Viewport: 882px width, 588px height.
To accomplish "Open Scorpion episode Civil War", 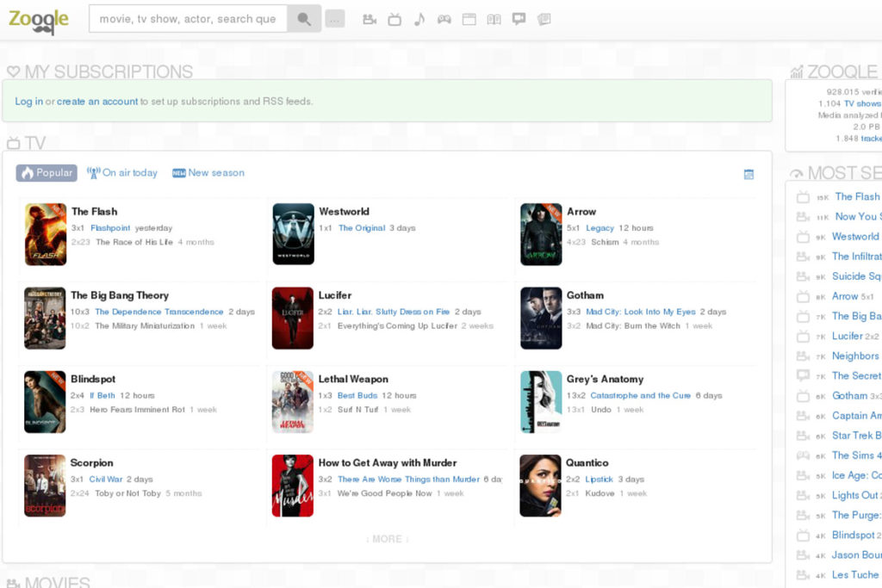I will point(106,480).
